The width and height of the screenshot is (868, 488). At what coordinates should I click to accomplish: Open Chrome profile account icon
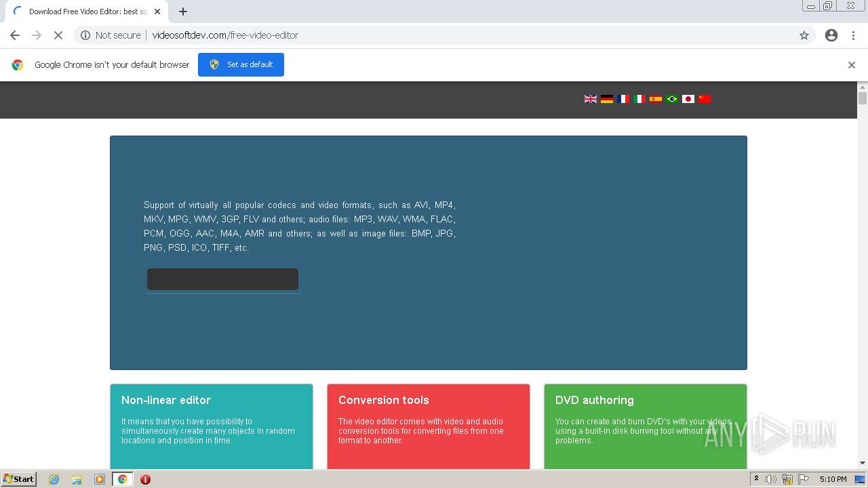pyautogui.click(x=831, y=35)
